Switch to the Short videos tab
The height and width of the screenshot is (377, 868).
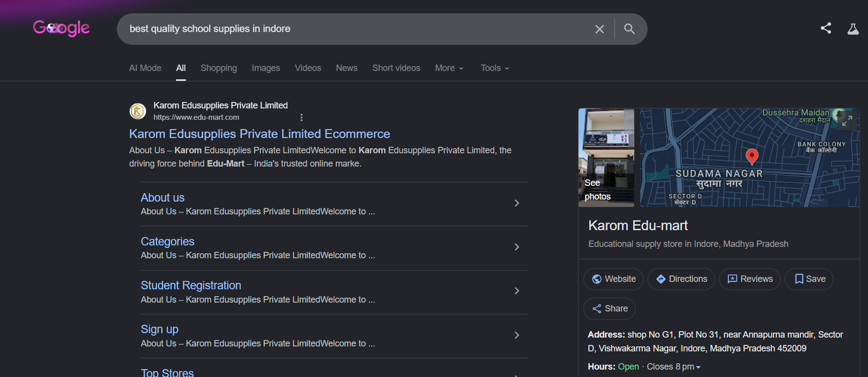point(396,68)
